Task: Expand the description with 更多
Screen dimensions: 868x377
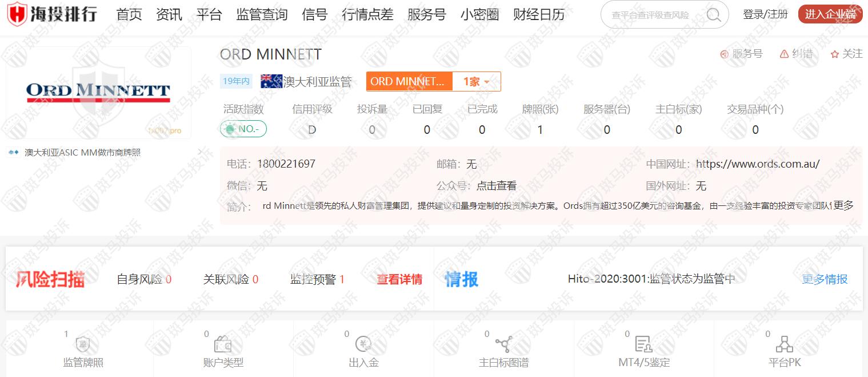Action: pyautogui.click(x=843, y=205)
